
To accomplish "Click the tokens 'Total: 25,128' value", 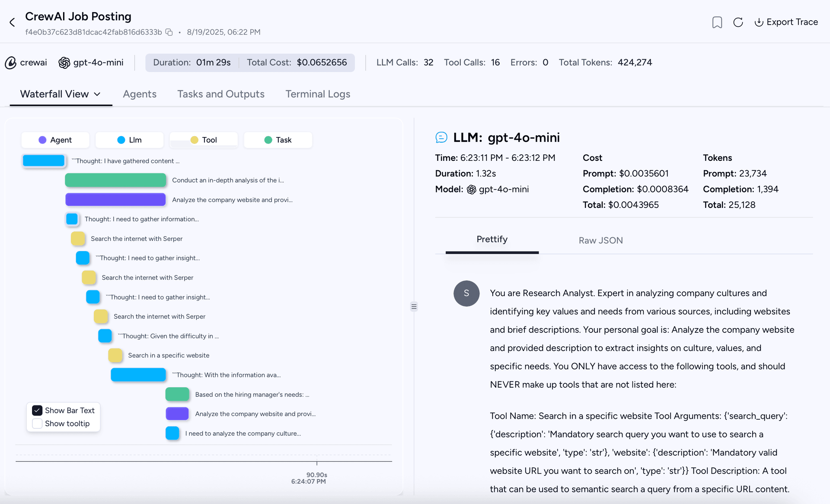I will click(729, 205).
